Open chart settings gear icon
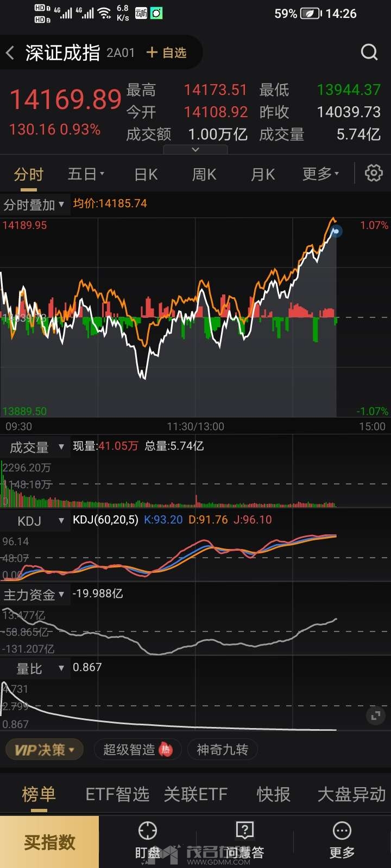The height and width of the screenshot is (868, 391). [x=373, y=174]
